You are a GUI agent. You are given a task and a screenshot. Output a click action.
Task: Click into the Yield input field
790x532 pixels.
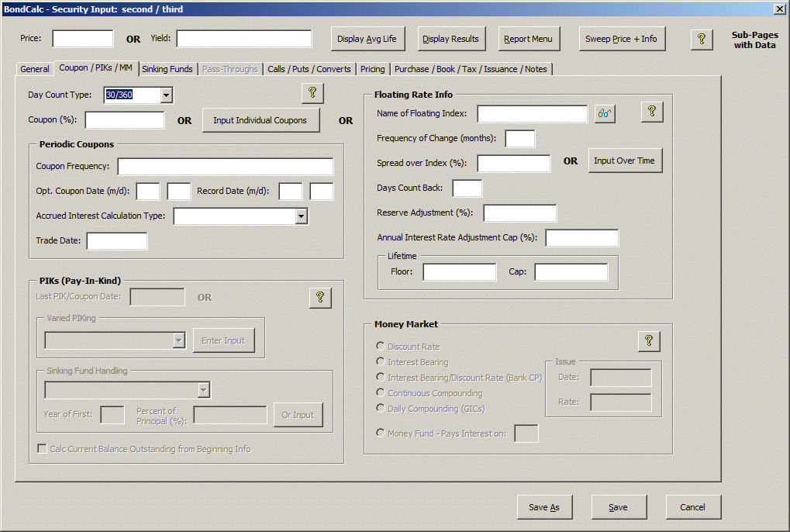tap(243, 39)
